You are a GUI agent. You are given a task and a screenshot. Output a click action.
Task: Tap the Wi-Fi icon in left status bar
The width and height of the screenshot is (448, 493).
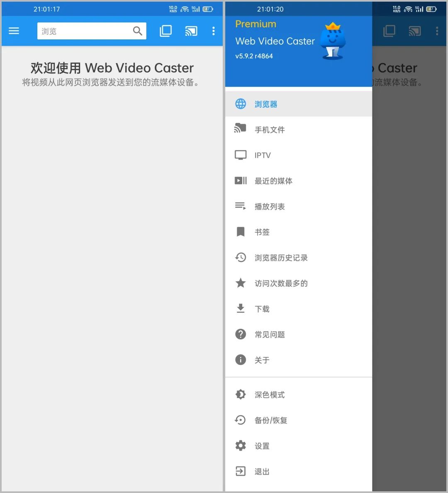coord(185,9)
